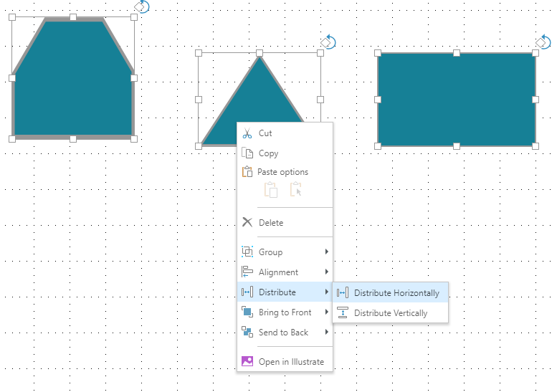Click the Delete X icon

pyautogui.click(x=247, y=223)
